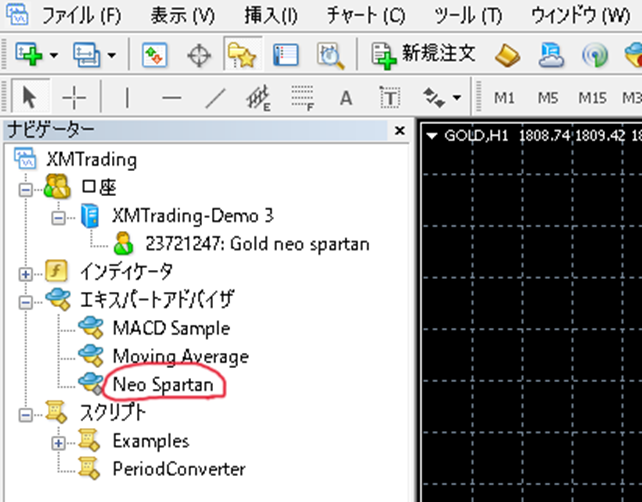Toggle the Navigator panel folder-star icon
This screenshot has height=502, width=642.
243,54
